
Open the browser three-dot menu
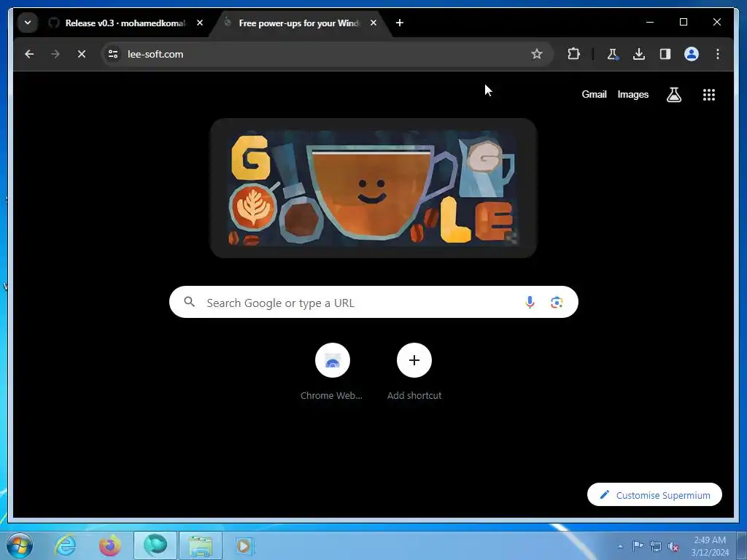(x=718, y=54)
